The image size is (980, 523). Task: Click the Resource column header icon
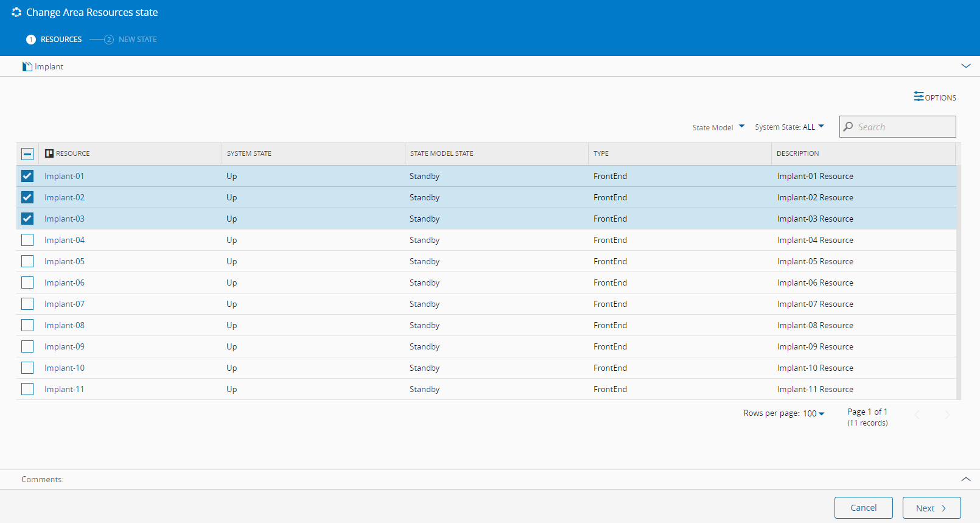(x=49, y=153)
